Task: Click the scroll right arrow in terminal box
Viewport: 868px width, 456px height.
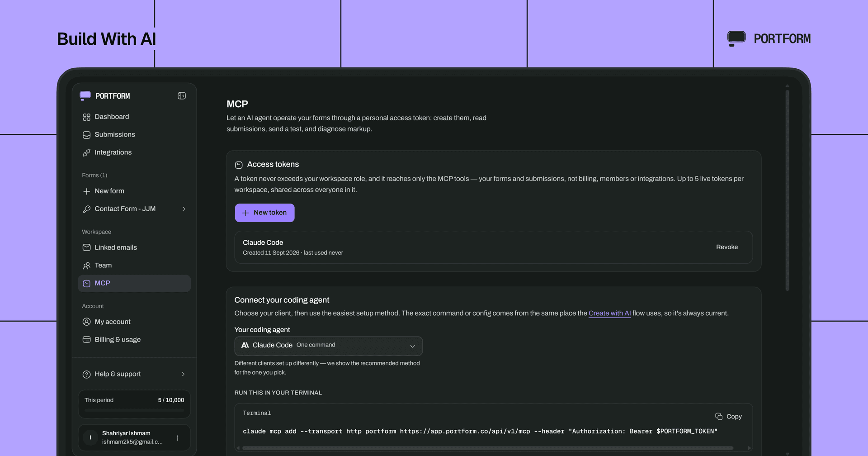Action: click(749, 448)
